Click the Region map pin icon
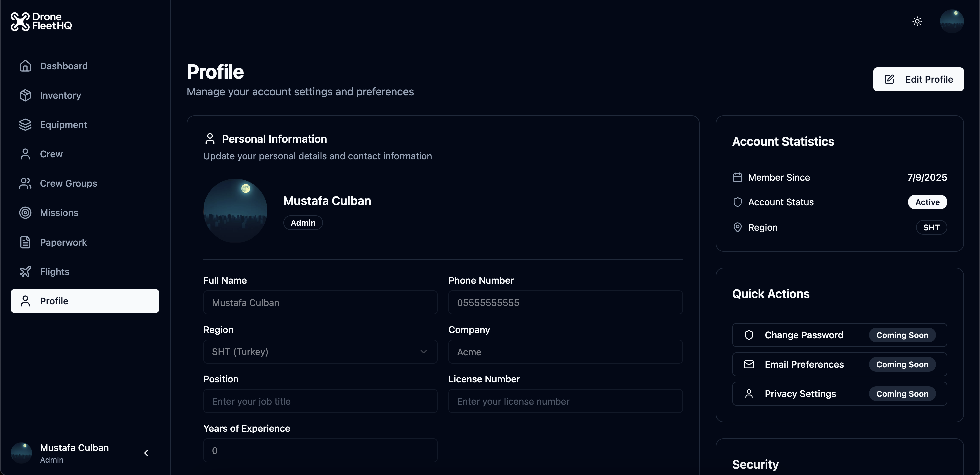The width and height of the screenshot is (980, 475). point(737,227)
